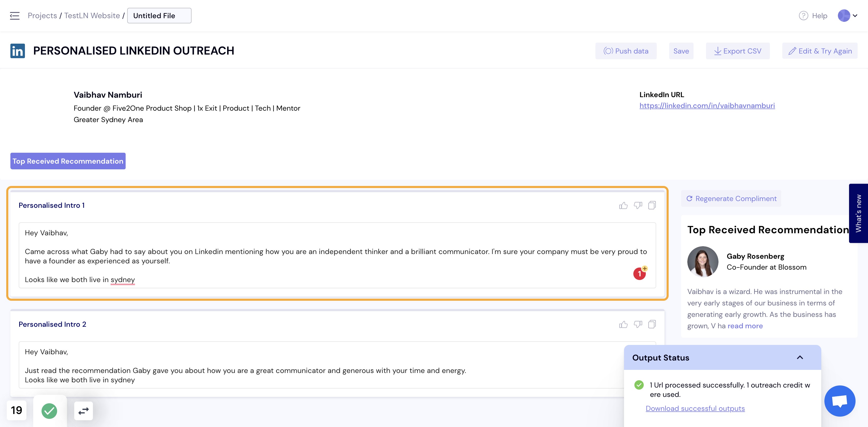Thumbs down Personalised Intro 2
This screenshot has height=427, width=868.
(x=638, y=324)
